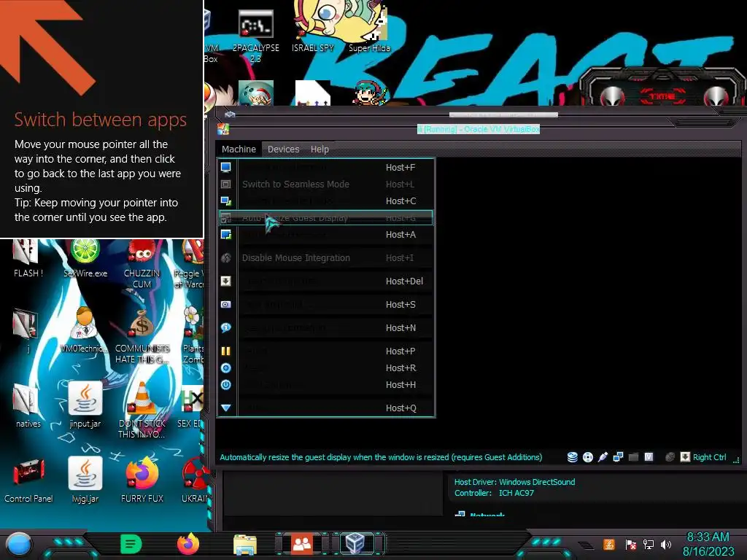Click the USB devices status bar icon
Image resolution: width=747 pixels, height=560 pixels.
(603, 457)
